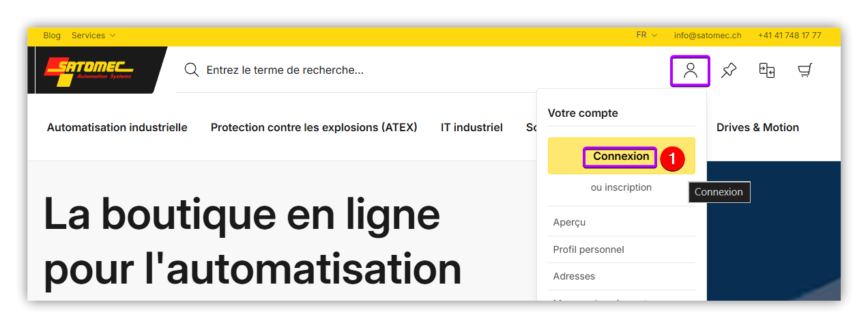Go to Drives & Motion category

point(757,128)
